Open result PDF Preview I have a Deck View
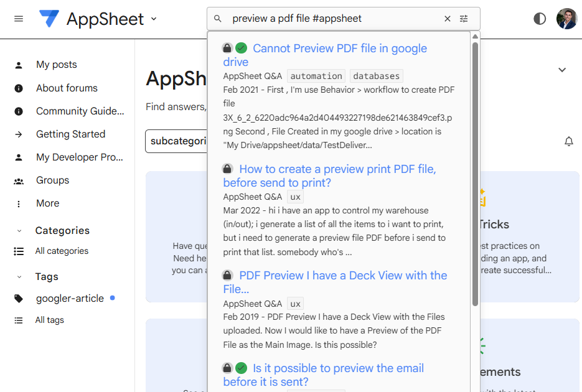Screen dimensions: 582x392 point(335,282)
